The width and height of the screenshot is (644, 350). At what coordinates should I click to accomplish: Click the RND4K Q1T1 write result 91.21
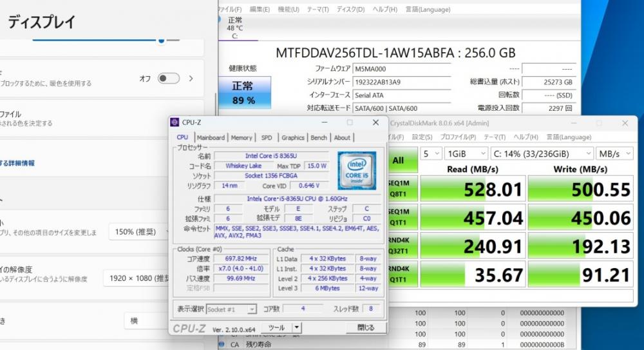(580, 274)
